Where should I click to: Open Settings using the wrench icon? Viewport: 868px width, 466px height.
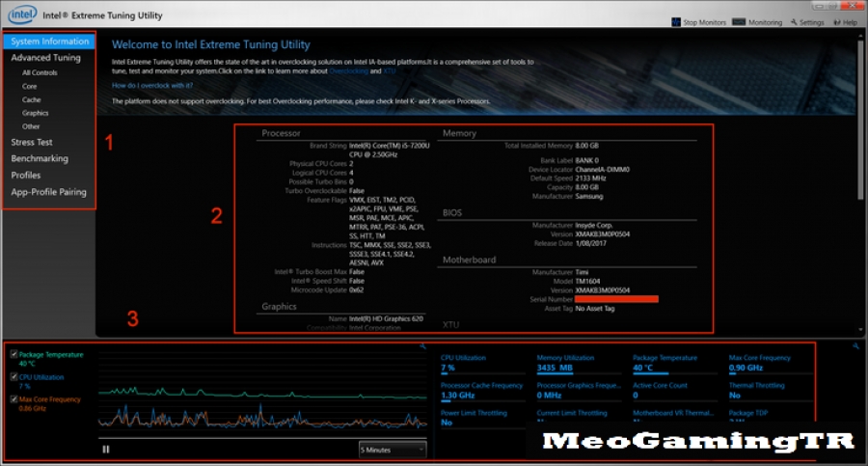(x=794, y=22)
